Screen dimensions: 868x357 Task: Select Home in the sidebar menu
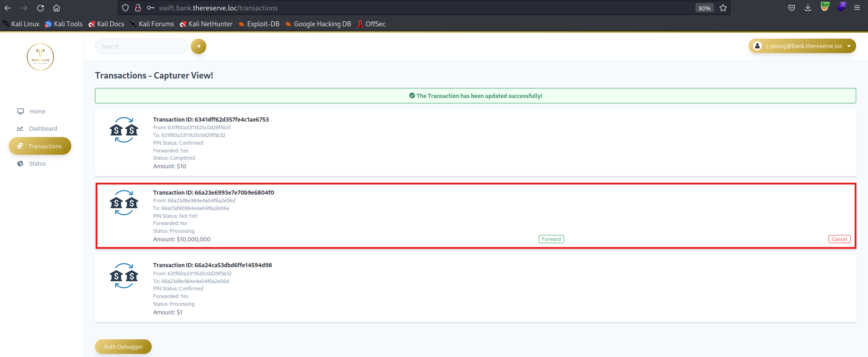37,112
